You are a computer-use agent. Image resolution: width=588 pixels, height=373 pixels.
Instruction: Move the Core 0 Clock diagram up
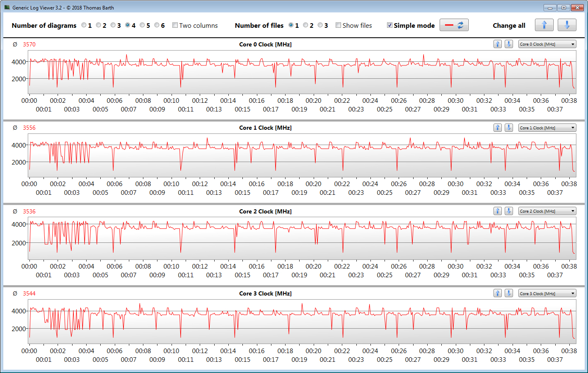click(x=498, y=44)
